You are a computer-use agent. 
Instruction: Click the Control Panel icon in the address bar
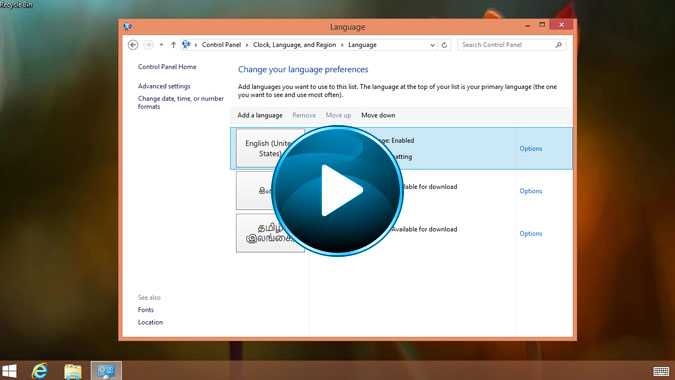click(x=186, y=44)
